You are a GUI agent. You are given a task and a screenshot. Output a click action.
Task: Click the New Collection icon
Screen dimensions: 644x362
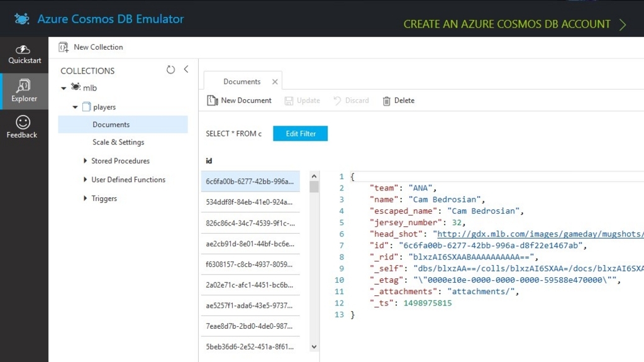tap(64, 47)
